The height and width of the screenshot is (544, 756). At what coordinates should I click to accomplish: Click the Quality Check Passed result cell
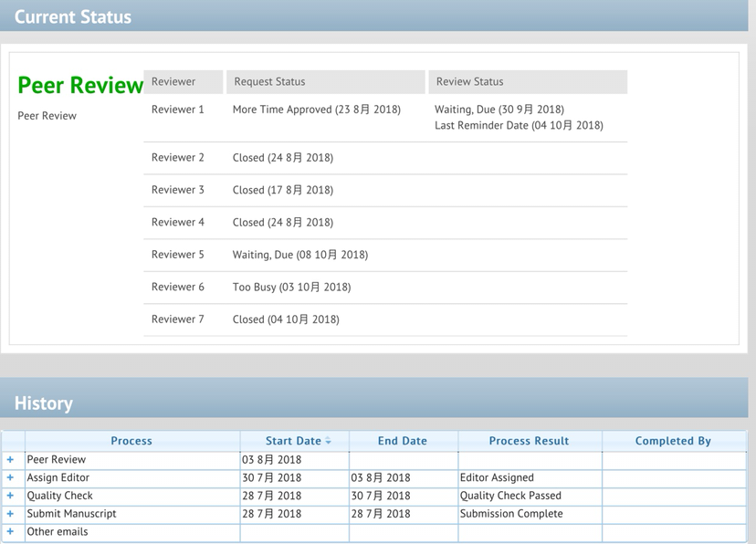tap(510, 496)
